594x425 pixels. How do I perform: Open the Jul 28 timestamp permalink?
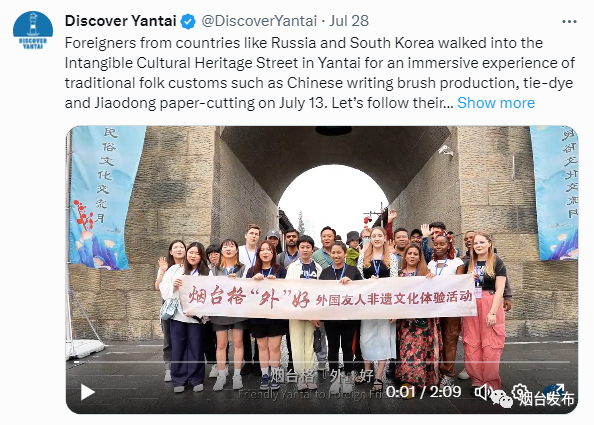[349, 21]
